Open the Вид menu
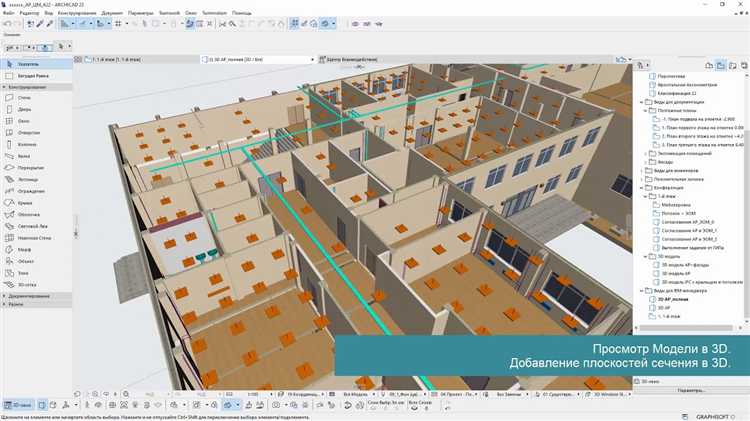 tap(48, 13)
